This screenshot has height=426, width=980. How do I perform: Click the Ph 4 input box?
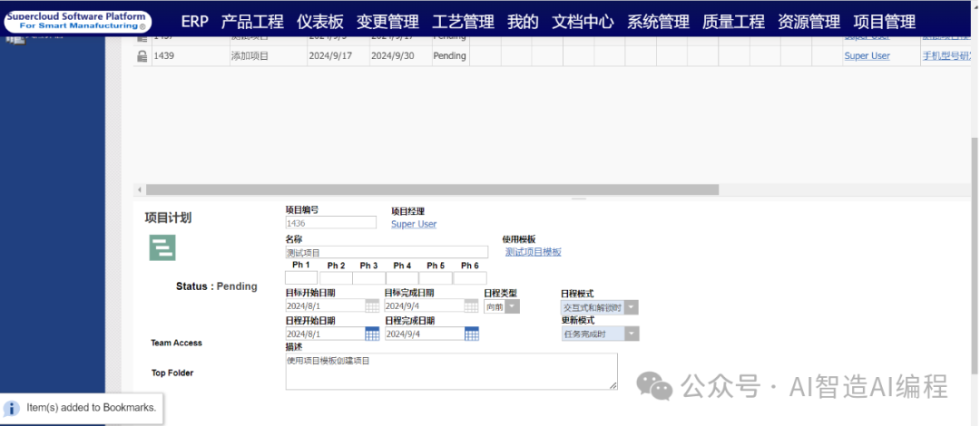click(x=402, y=278)
